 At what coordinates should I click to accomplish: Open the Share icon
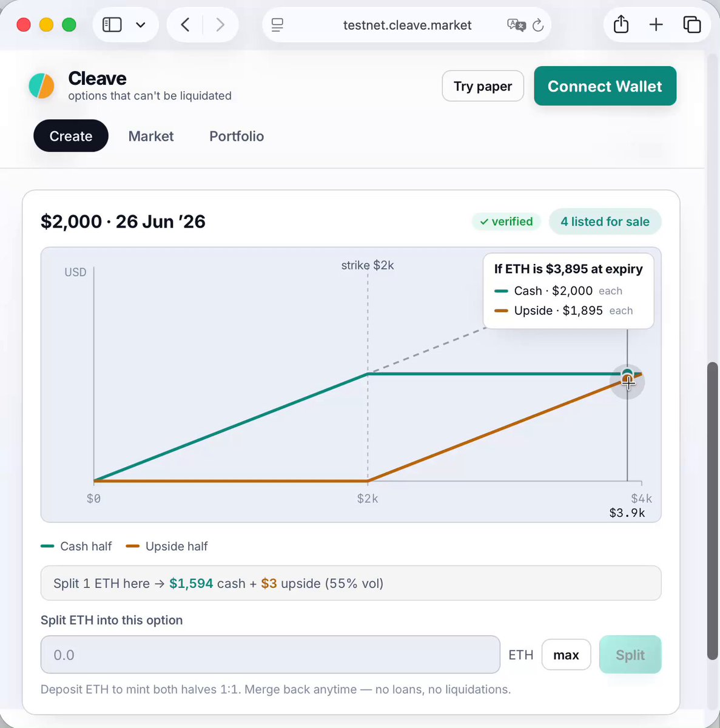621,24
